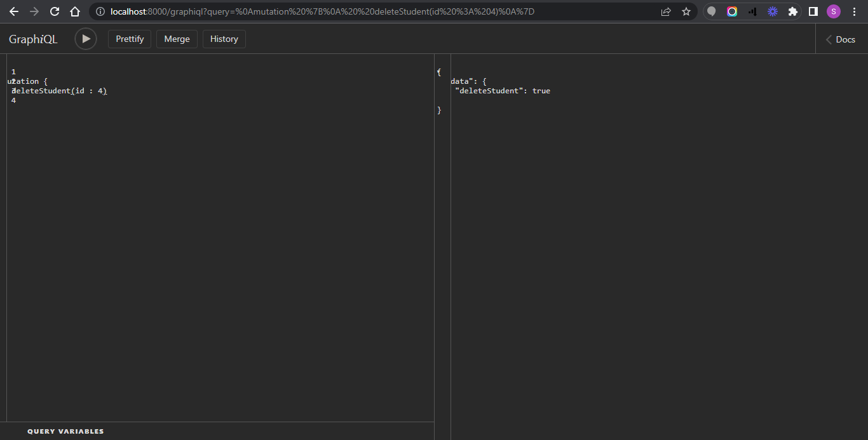Click the blue sunburst extension icon

point(772,11)
